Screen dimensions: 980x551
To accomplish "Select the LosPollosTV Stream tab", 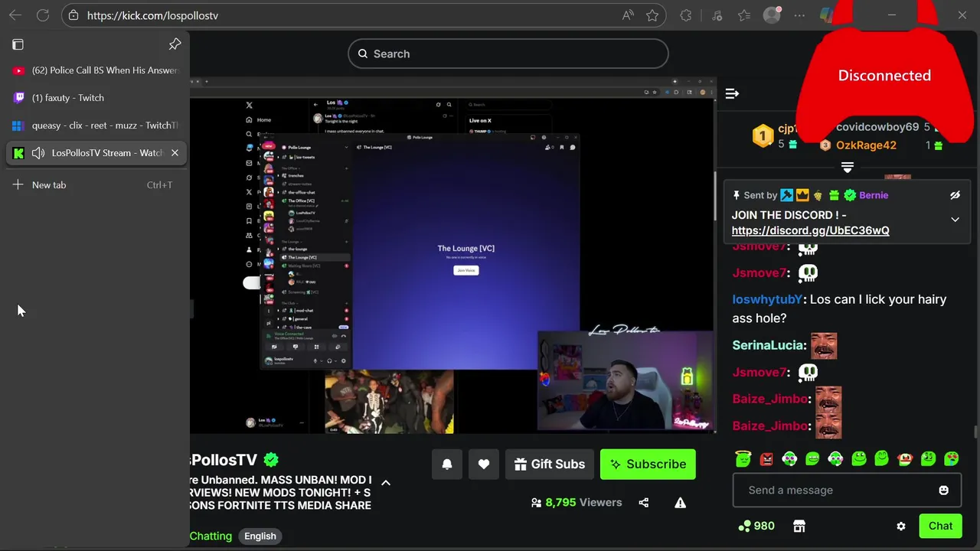I will pyautogui.click(x=95, y=153).
